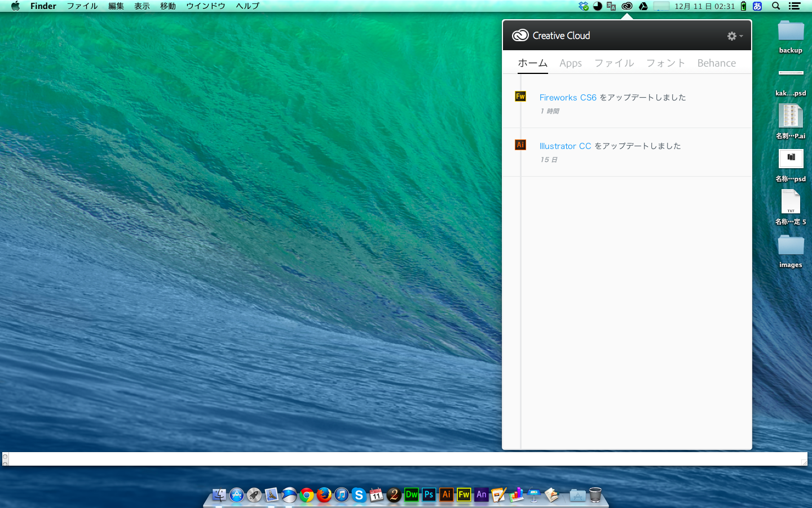Open Pages from the Dock

click(499, 495)
